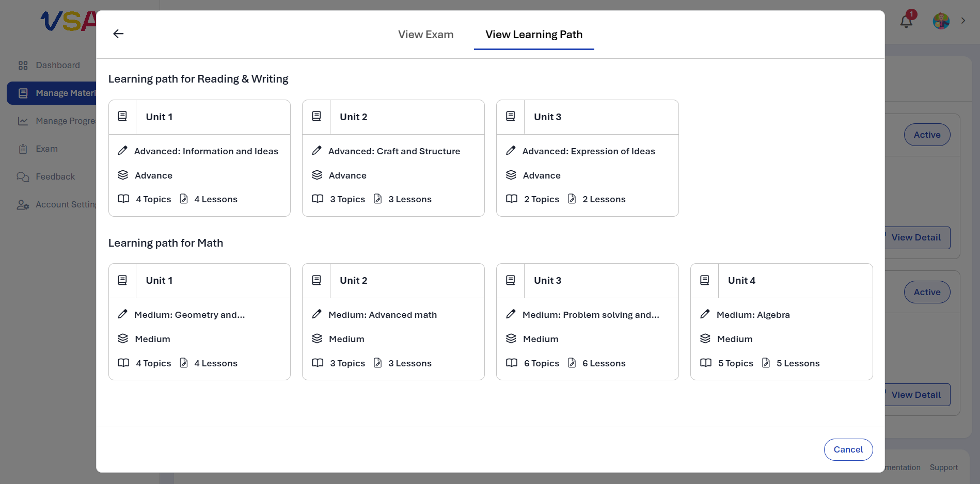Open the notification bell with badge
This screenshot has height=484, width=980.
[x=907, y=20]
